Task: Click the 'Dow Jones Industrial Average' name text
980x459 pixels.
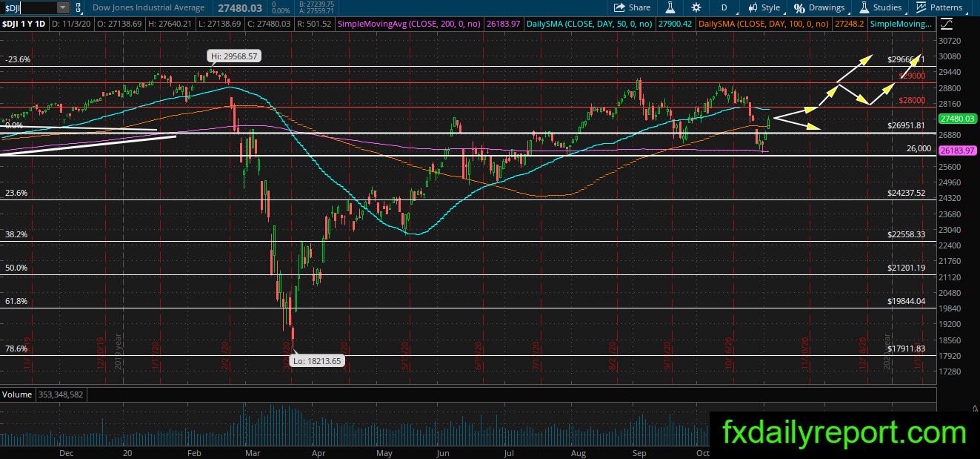Action: [149, 7]
